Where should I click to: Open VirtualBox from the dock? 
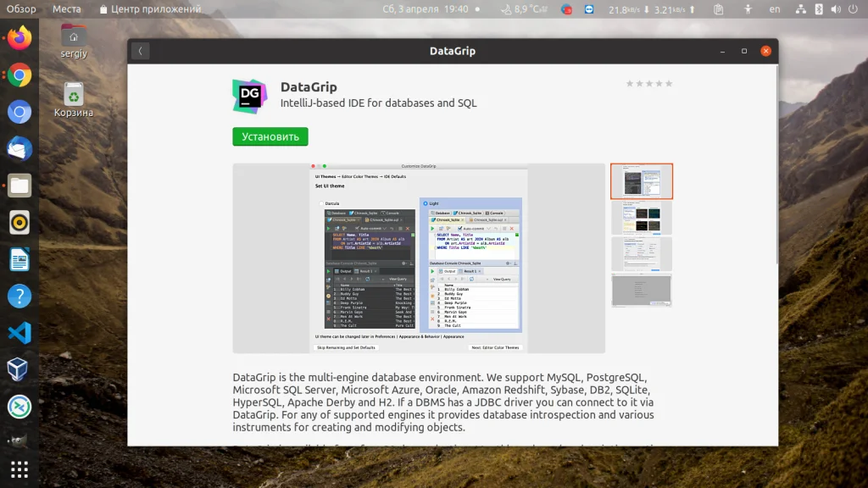click(x=19, y=368)
